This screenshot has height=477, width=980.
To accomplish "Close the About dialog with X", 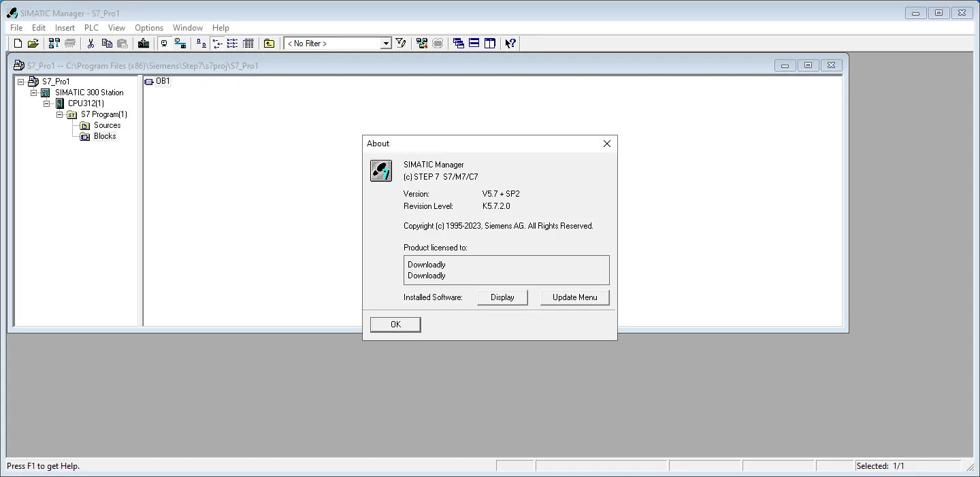I will [x=607, y=144].
